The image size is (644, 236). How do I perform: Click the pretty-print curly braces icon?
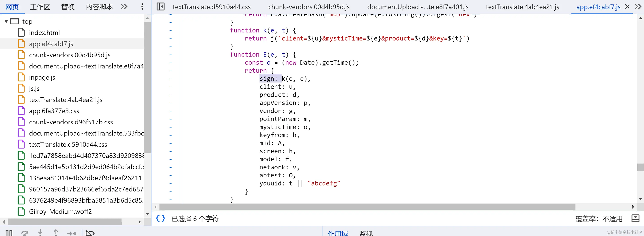click(x=161, y=218)
